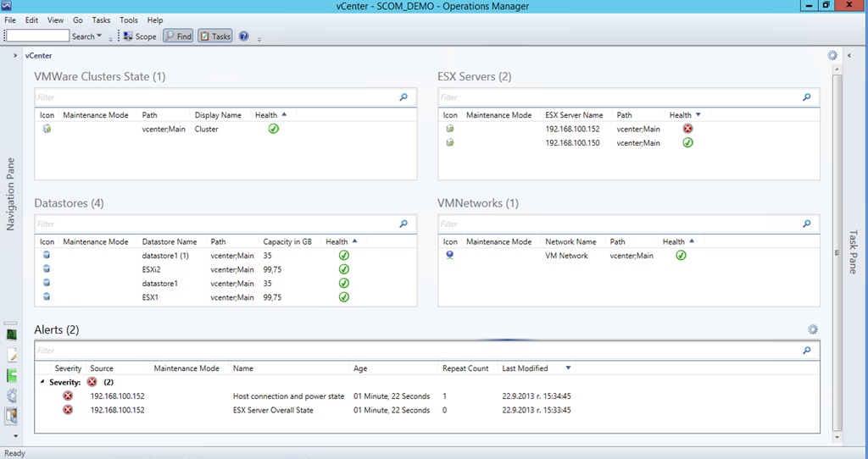Open the Search dropdown arrow
The width and height of the screenshot is (868, 459).
click(99, 36)
